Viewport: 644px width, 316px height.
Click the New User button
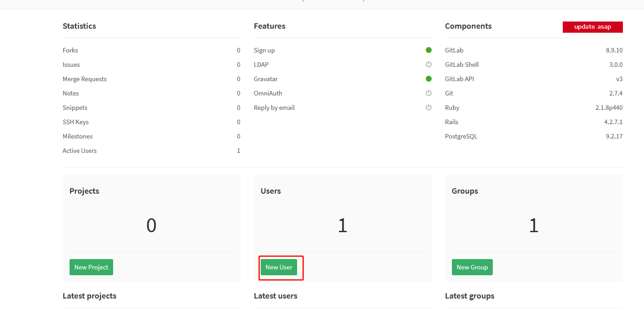pyautogui.click(x=279, y=267)
